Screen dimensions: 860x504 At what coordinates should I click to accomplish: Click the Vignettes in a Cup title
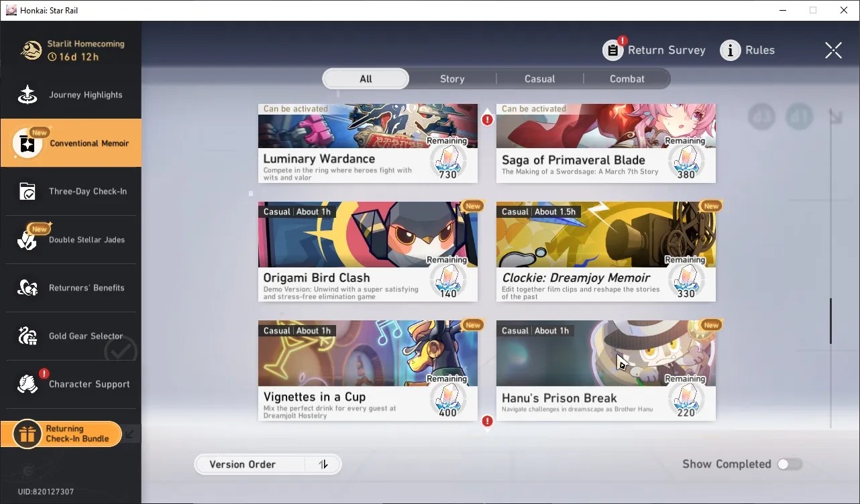coord(315,397)
